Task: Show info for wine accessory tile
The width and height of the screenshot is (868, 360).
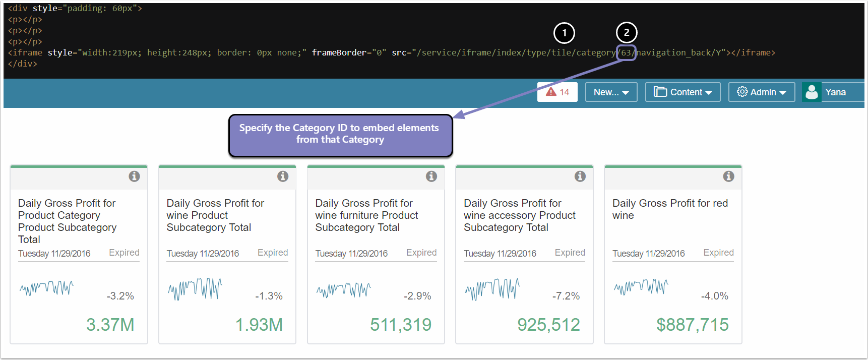Action: 580,176
